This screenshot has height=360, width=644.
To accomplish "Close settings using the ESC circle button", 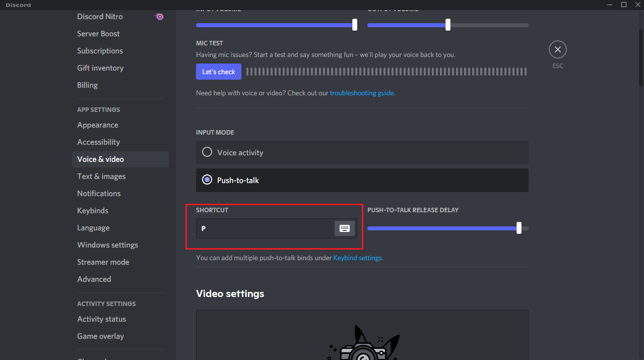I will point(557,49).
